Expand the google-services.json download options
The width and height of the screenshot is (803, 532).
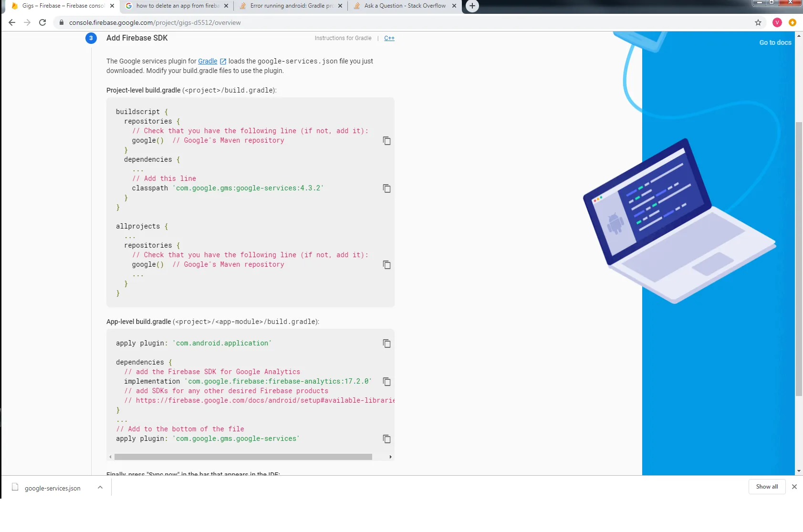[100, 487]
